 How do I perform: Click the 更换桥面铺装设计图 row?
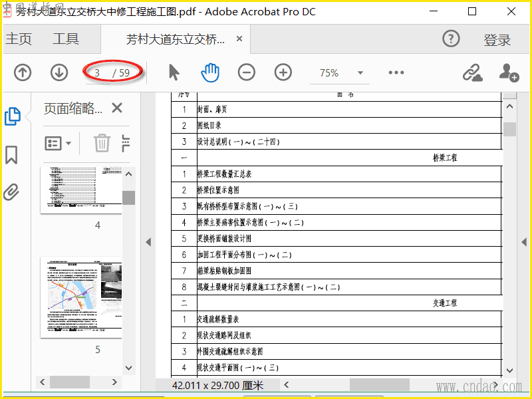(x=336, y=239)
